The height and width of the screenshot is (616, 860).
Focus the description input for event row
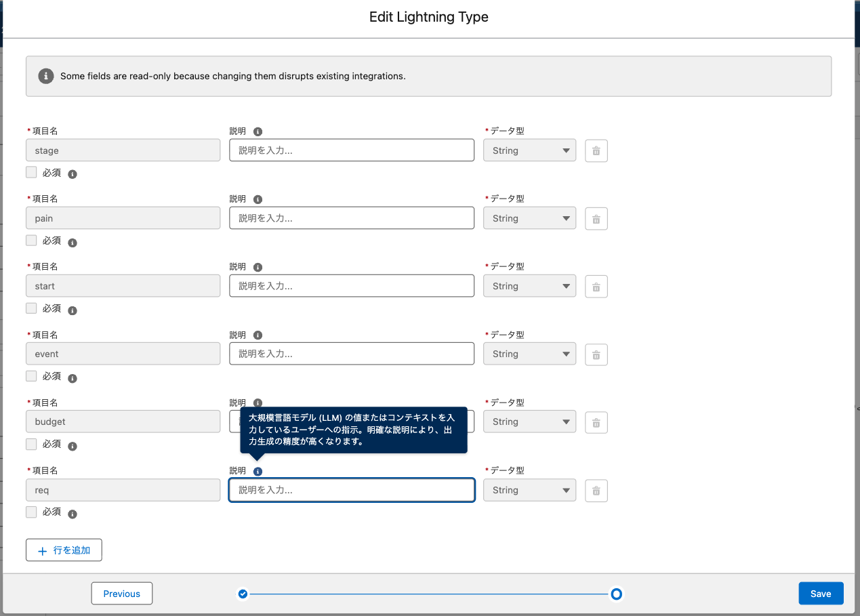[x=351, y=354]
